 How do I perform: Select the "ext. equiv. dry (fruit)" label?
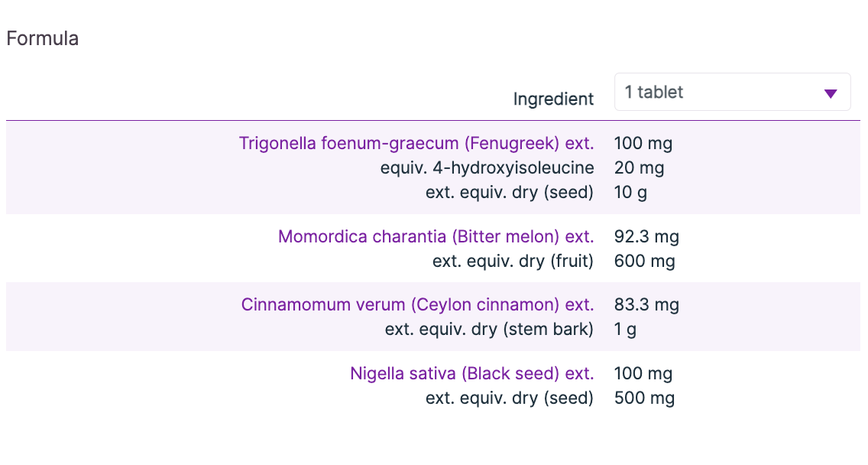513,261
